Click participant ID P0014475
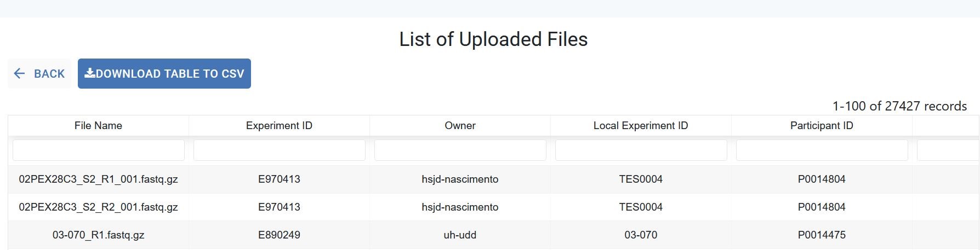Viewport: 980px width, 250px height. (x=822, y=235)
